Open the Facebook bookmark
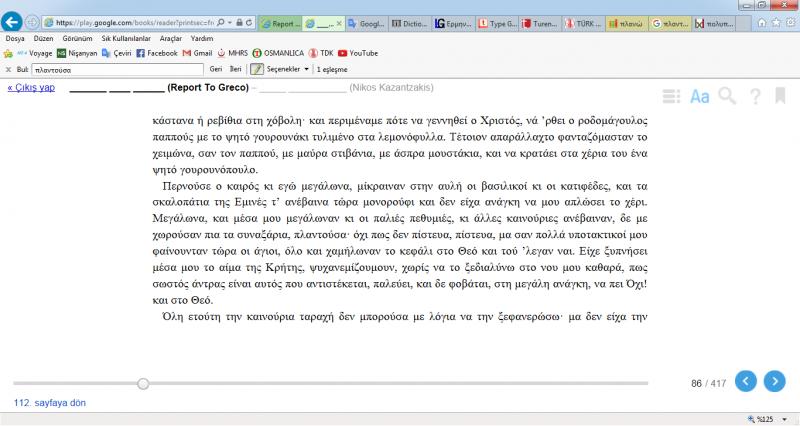The width and height of the screenshot is (800, 426). pos(157,53)
